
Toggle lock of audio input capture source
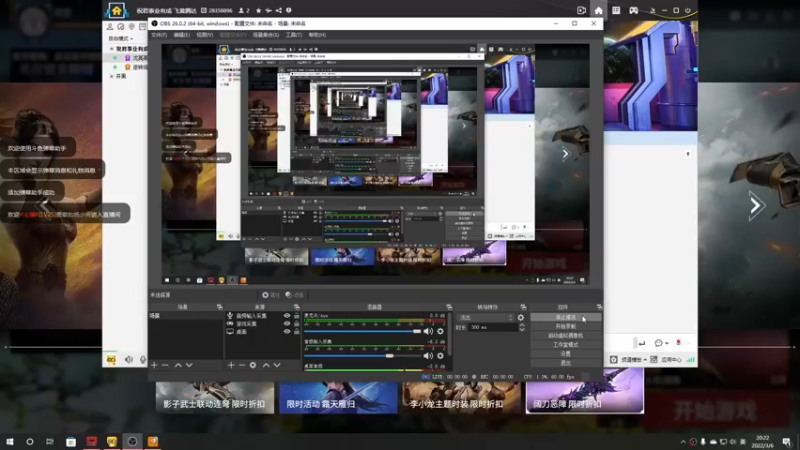point(296,316)
